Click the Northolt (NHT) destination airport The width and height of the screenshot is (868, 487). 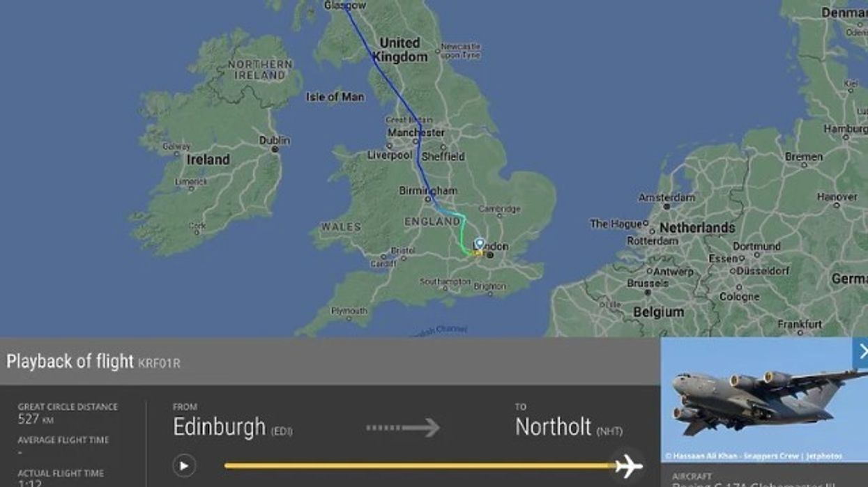pyautogui.click(x=568, y=426)
